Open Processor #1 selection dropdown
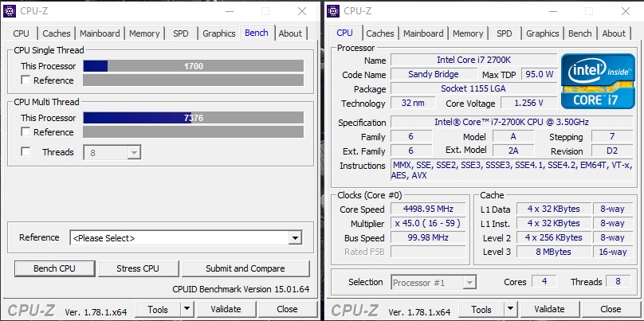 (434, 283)
